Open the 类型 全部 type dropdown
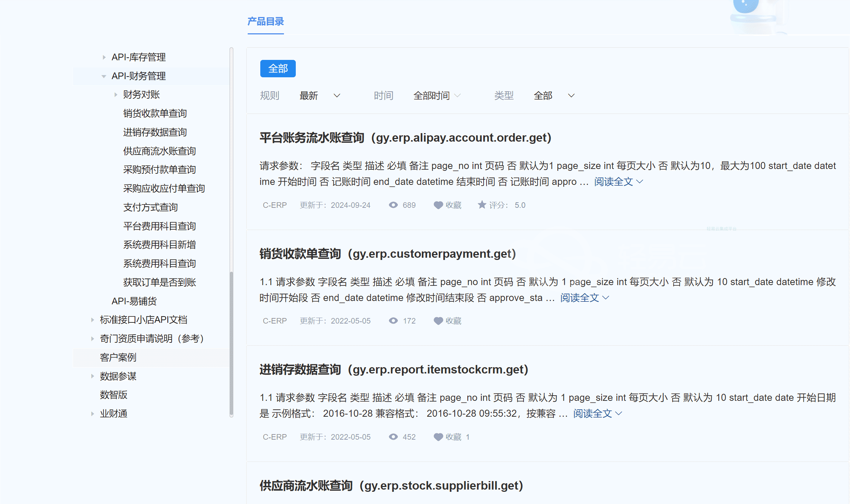This screenshot has height=504, width=850. click(x=554, y=96)
